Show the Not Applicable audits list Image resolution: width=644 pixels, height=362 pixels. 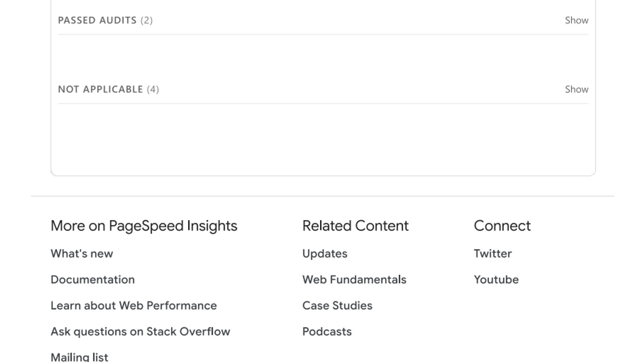pyautogui.click(x=576, y=89)
